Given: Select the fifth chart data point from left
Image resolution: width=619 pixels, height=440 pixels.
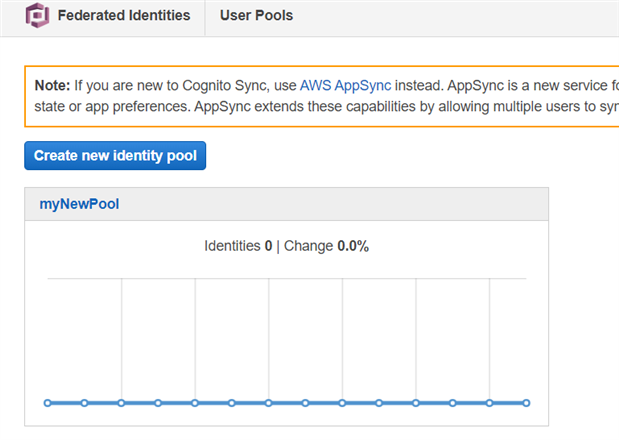Looking at the screenshot, I should (195, 403).
